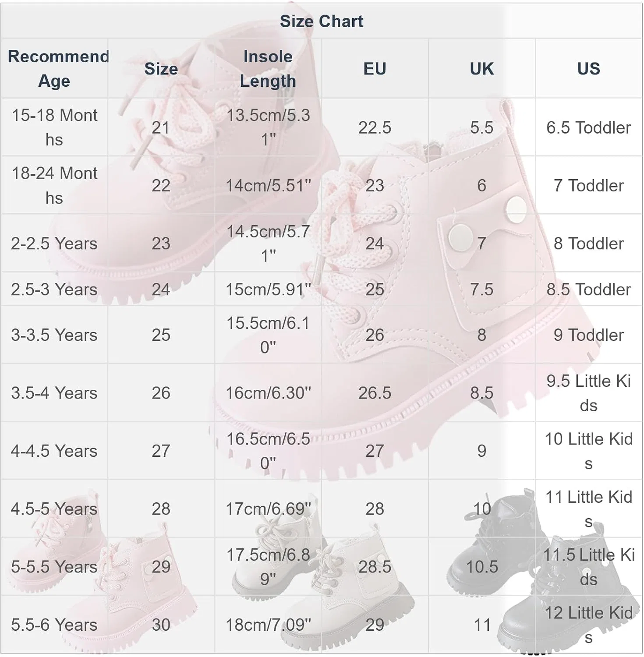This screenshot has height=657, width=644.
Task: Select the 10 Little Kids cell
Action: coord(589,451)
